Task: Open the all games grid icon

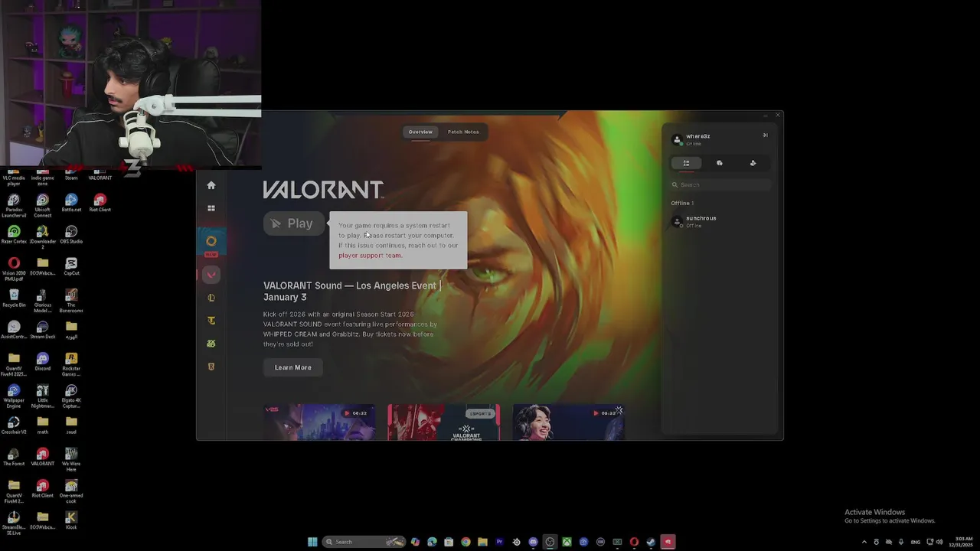Action: point(211,208)
